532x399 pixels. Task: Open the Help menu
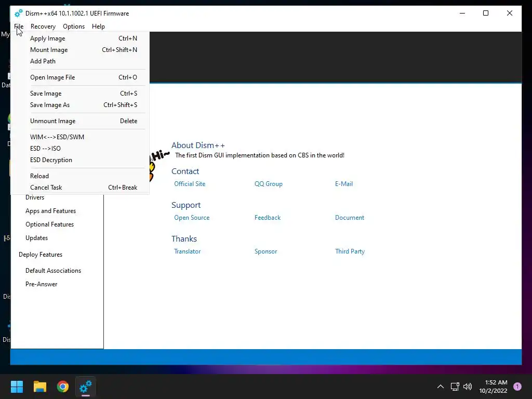[x=98, y=26]
